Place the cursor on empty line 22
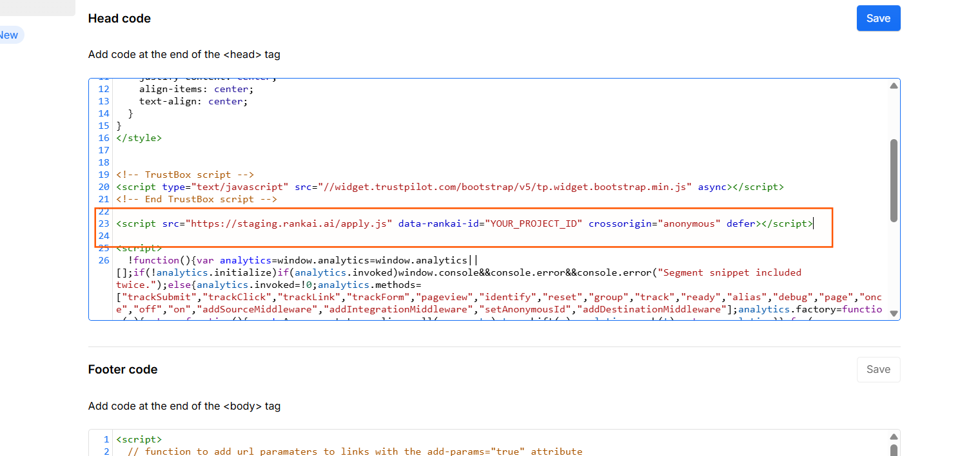980x456 pixels. tap(193, 211)
